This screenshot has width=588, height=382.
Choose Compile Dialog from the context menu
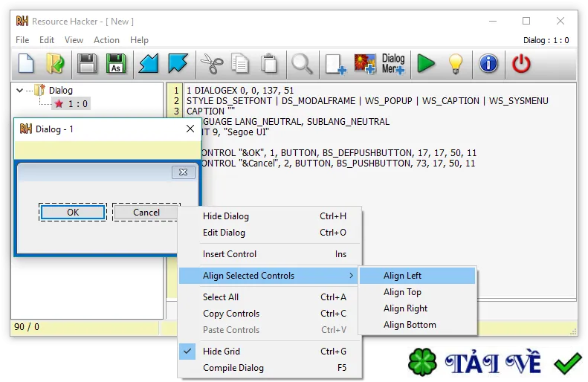click(270, 368)
